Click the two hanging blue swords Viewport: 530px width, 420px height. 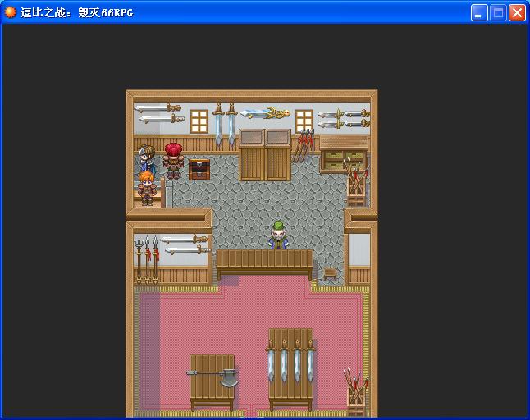point(225,124)
